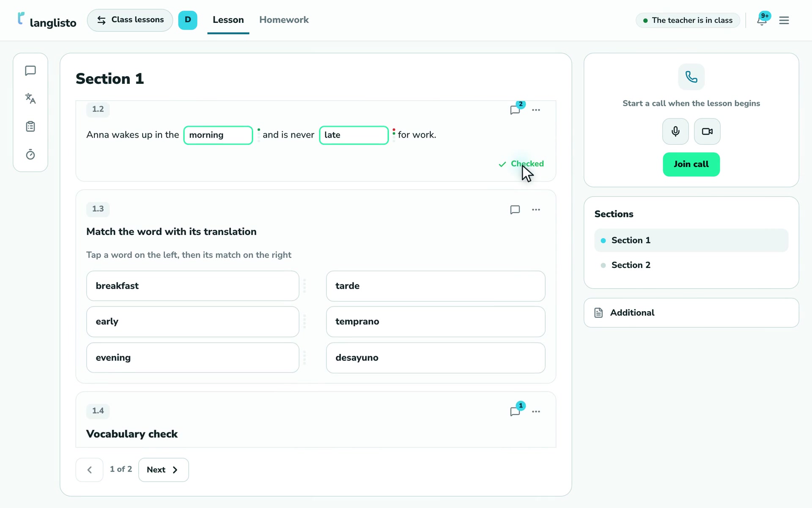Viewport: 812px width, 508px height.
Task: Open comments on exercise 1.2
Action: pyautogui.click(x=515, y=110)
